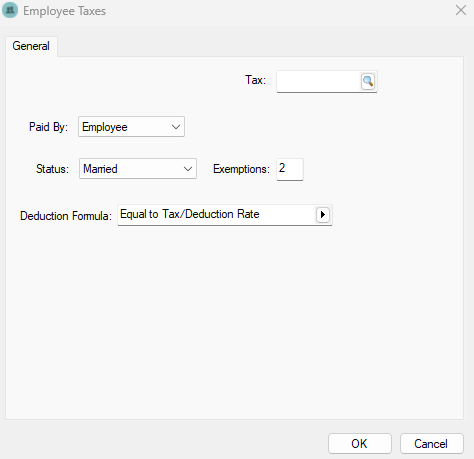
Task: Switch to the General tab
Action: (x=31, y=46)
